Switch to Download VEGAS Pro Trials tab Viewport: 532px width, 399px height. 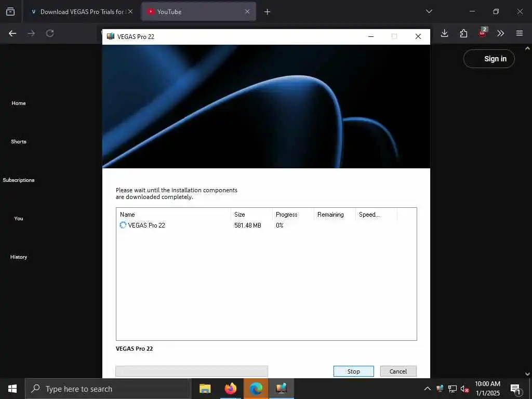pyautogui.click(x=78, y=12)
